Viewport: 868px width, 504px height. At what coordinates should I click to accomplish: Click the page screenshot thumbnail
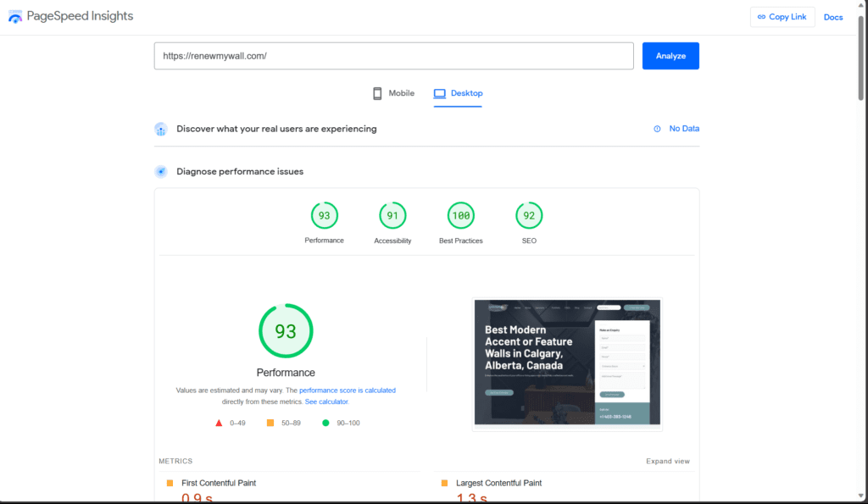click(x=567, y=363)
